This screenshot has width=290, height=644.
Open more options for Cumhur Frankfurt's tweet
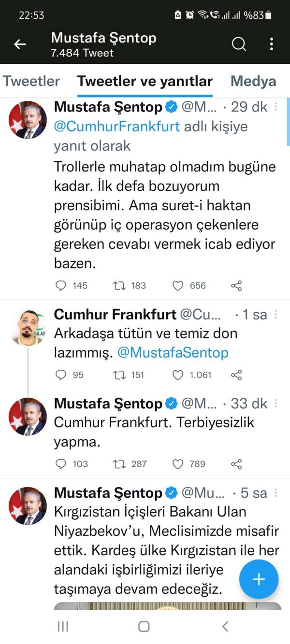(276, 315)
